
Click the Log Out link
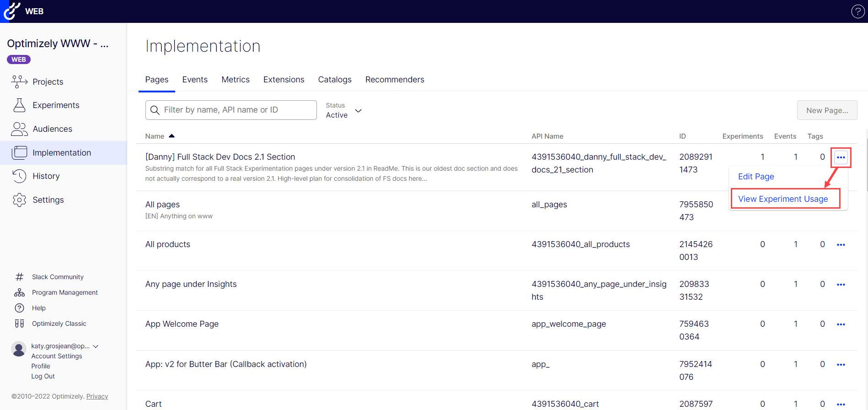pos(43,376)
